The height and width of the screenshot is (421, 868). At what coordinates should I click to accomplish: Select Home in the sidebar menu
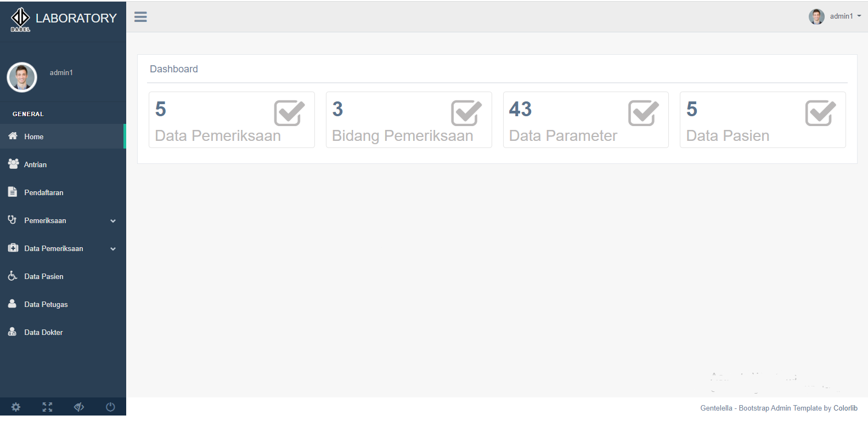pyautogui.click(x=34, y=136)
